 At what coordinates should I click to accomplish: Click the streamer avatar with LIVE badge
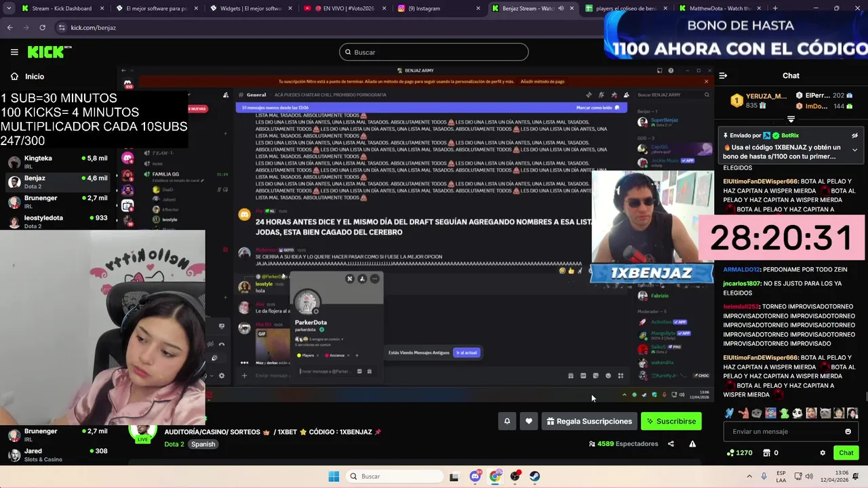pos(143,434)
